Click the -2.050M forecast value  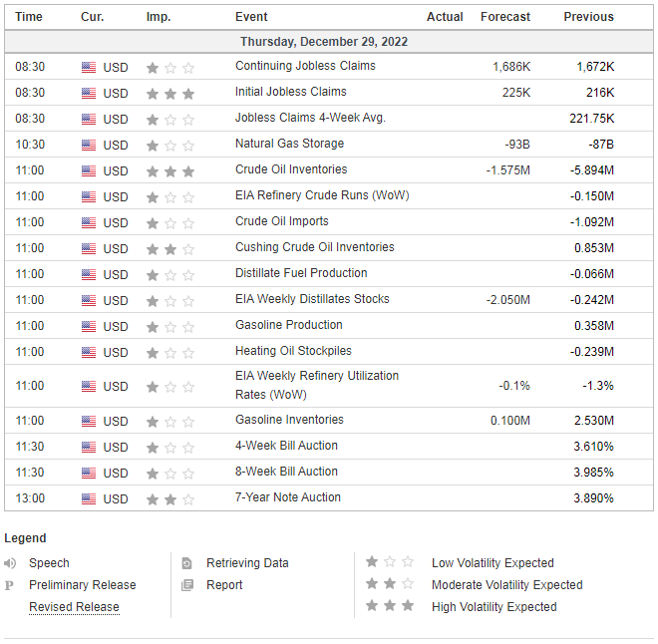[508, 300]
